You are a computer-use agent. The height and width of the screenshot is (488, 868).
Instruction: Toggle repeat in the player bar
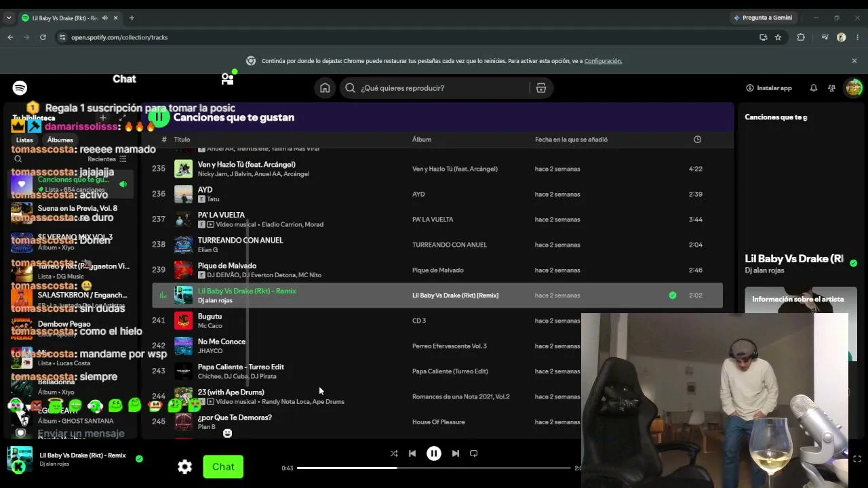pyautogui.click(x=474, y=453)
